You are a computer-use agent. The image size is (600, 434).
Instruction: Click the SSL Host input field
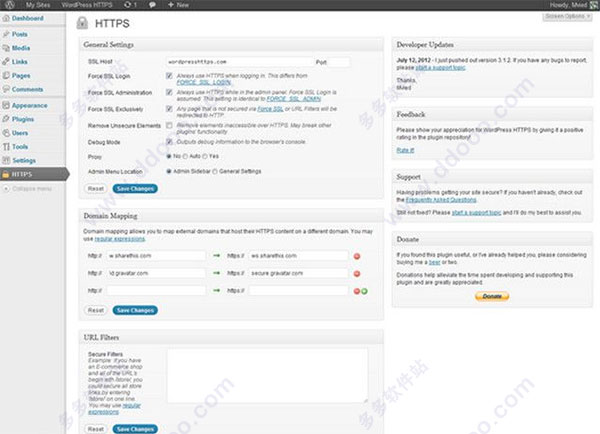point(240,62)
